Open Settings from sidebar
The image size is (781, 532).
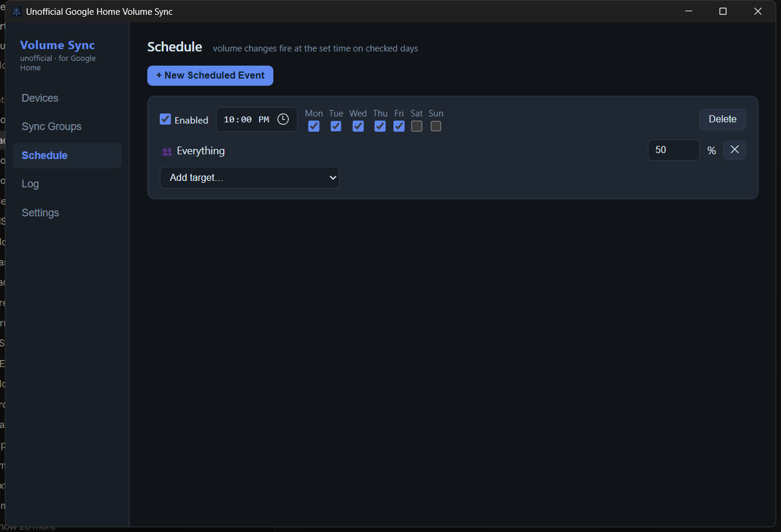(67, 213)
